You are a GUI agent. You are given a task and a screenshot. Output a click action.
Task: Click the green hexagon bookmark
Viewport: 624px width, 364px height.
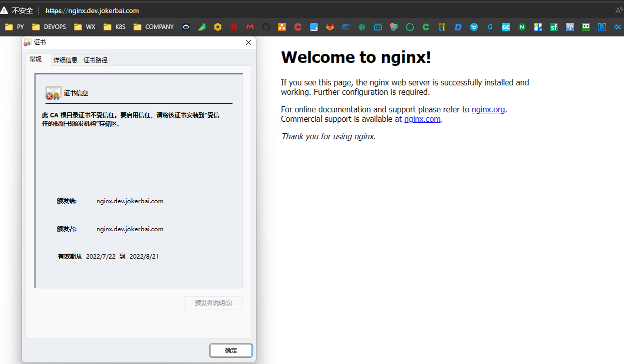pyautogui.click(x=362, y=27)
